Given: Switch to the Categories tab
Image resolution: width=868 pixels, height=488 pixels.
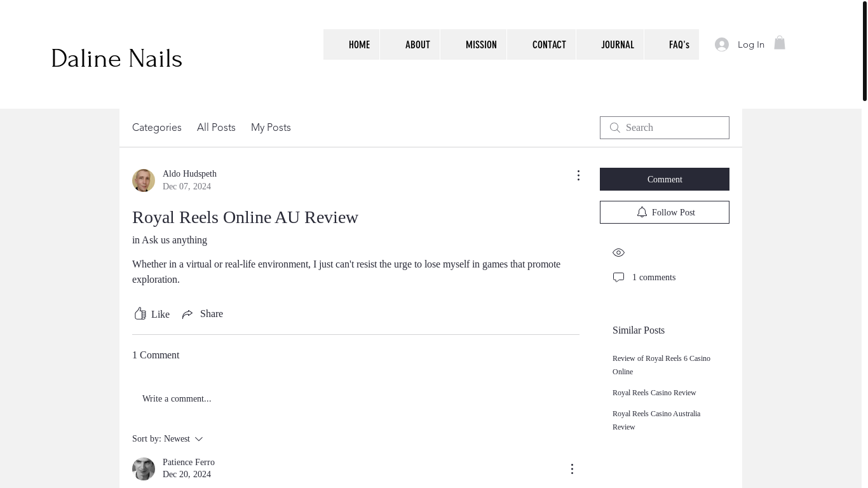Looking at the screenshot, I should click(x=157, y=128).
